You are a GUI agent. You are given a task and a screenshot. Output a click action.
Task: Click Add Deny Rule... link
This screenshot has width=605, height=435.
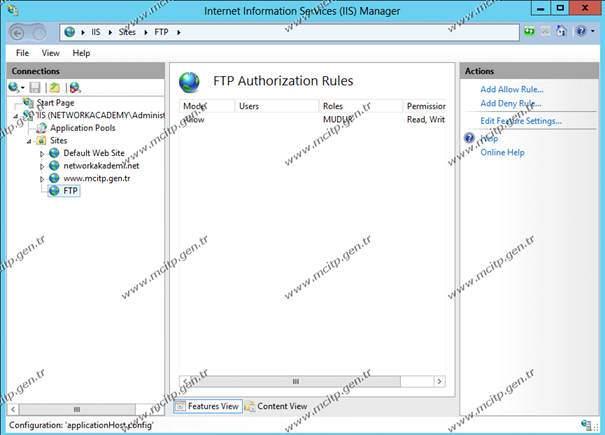click(x=510, y=103)
